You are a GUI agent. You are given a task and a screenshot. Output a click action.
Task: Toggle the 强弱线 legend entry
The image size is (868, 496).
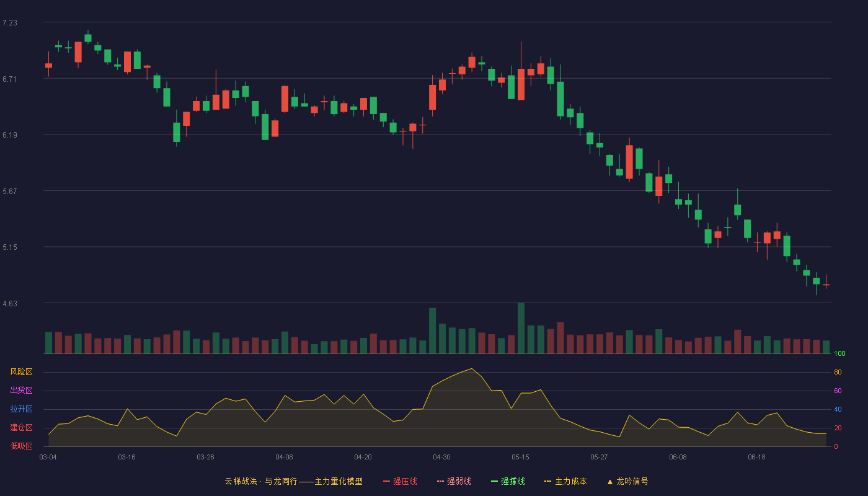point(454,481)
